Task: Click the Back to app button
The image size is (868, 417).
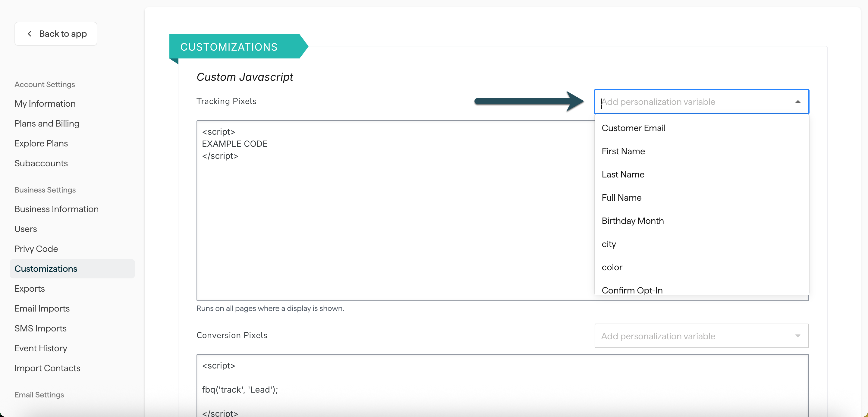Action: coord(56,33)
